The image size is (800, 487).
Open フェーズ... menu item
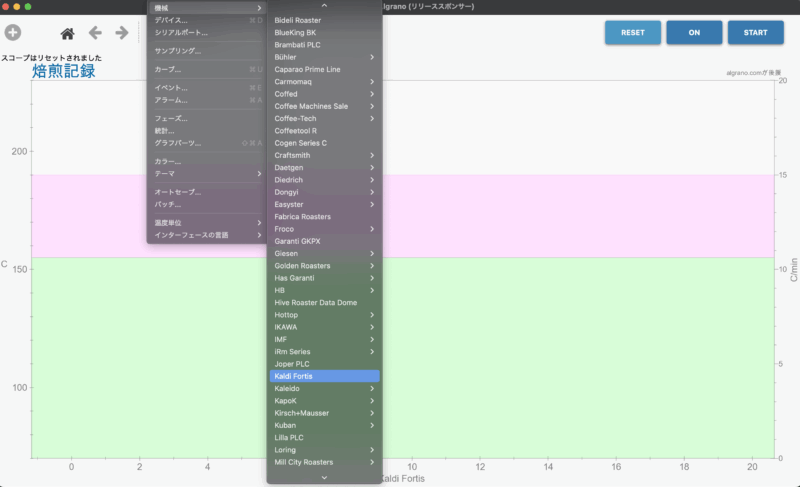[207, 118]
